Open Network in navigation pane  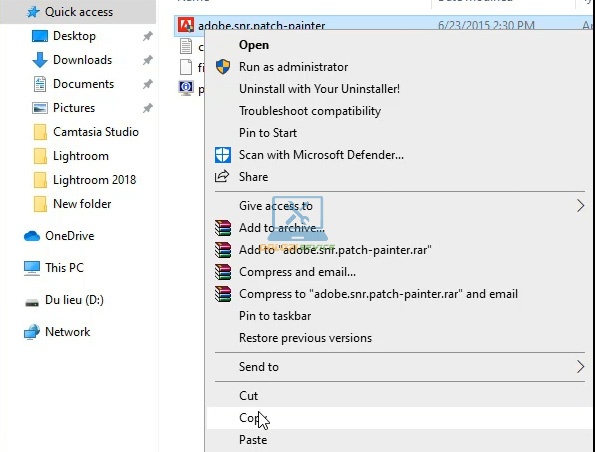(x=68, y=332)
